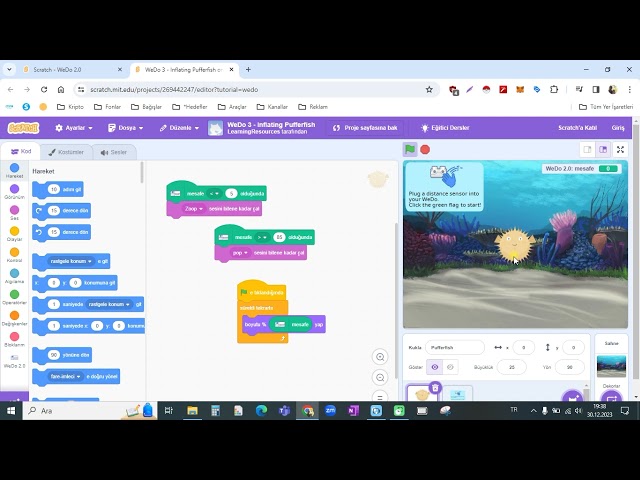This screenshot has width=640, height=480.
Task: Switch to Scratch - WeDo 2.0 browser tab
Action: point(73,70)
